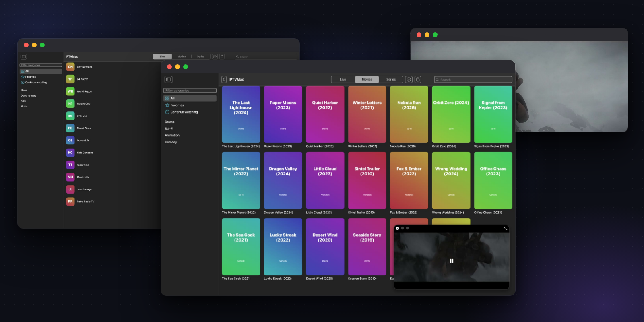Switch to the Movies tab in the front window
Screen dimensions: 644x322
coord(367,79)
